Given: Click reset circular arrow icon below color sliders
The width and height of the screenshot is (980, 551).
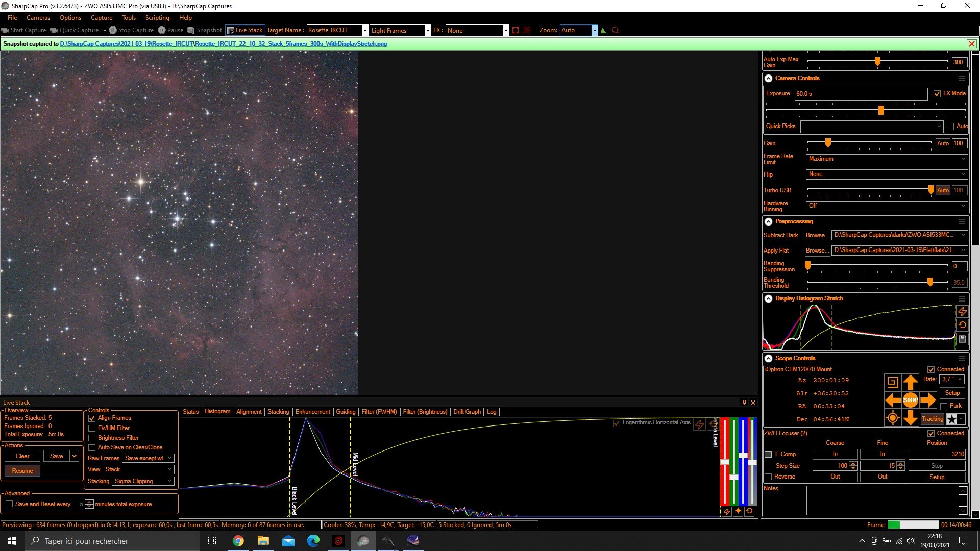Looking at the screenshot, I should point(749,511).
